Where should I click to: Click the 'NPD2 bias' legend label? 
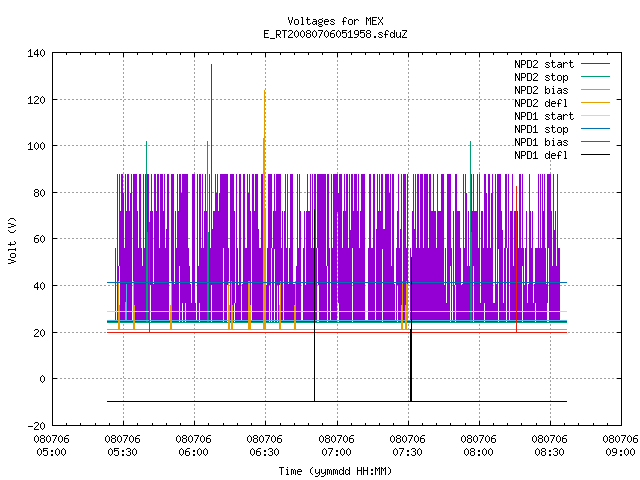pyautogui.click(x=541, y=90)
